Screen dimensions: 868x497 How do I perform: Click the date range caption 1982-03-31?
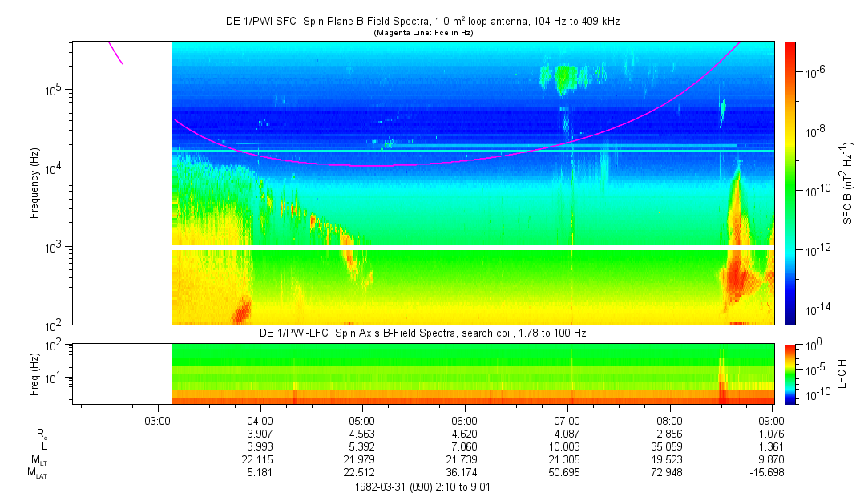point(422,487)
